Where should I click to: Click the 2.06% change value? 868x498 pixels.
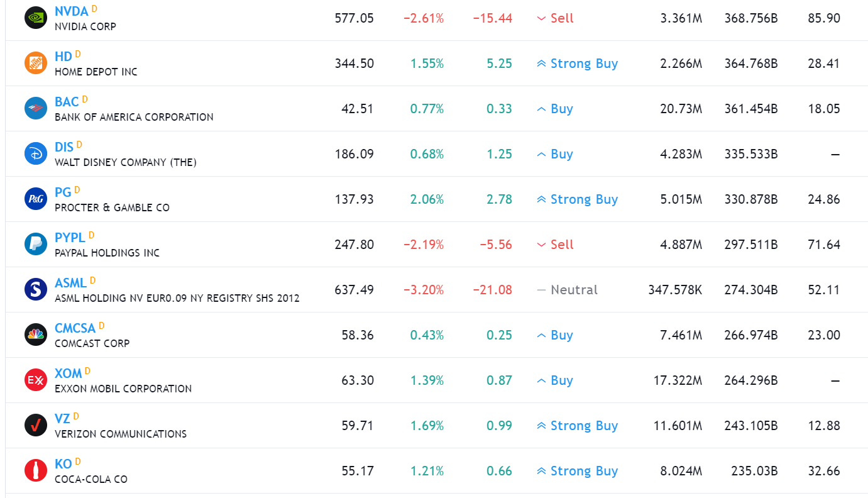tap(427, 199)
